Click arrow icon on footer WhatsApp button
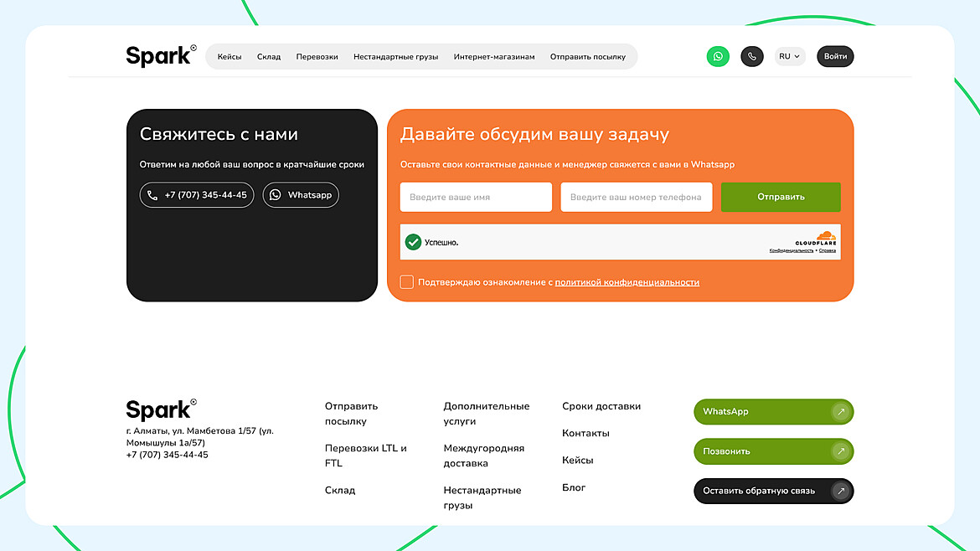The height and width of the screenshot is (551, 980). coord(841,412)
